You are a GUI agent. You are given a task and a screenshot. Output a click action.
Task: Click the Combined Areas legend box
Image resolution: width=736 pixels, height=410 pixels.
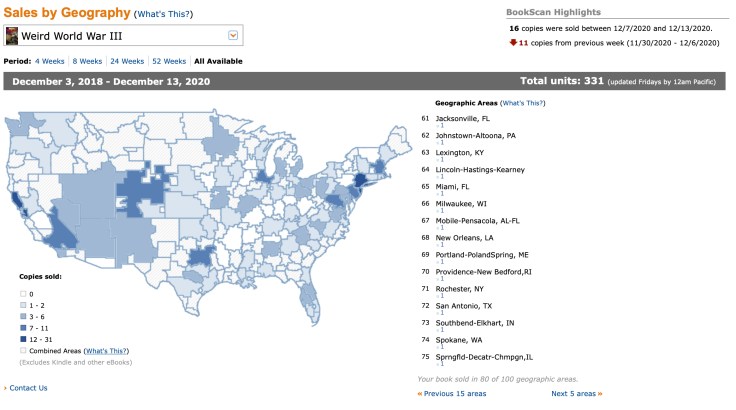point(23,352)
